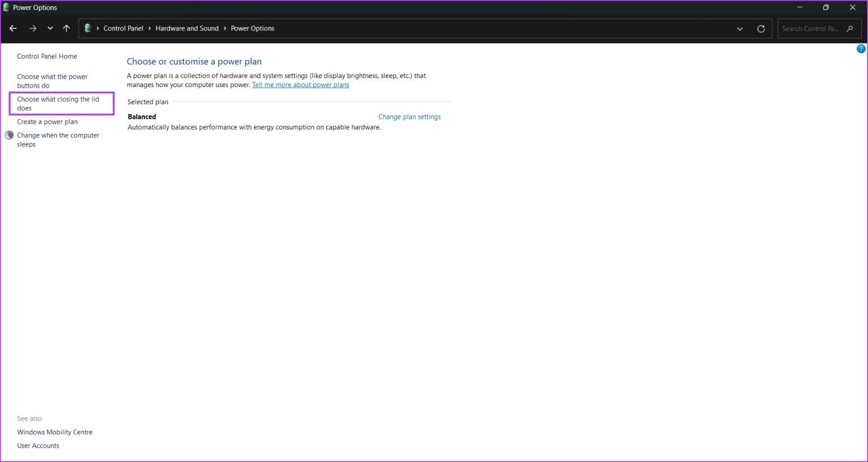Image resolution: width=868 pixels, height=462 pixels.
Task: Open the recent locations dropdown chevron
Action: tap(50, 28)
